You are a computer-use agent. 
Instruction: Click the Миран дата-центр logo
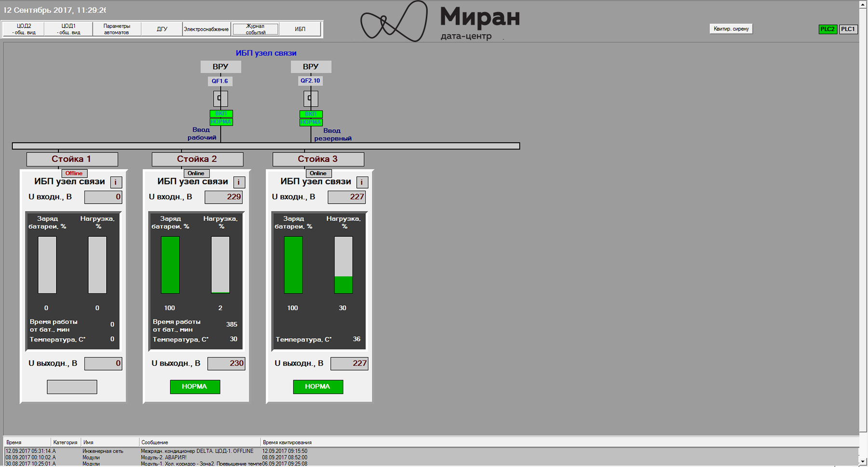coord(440,22)
